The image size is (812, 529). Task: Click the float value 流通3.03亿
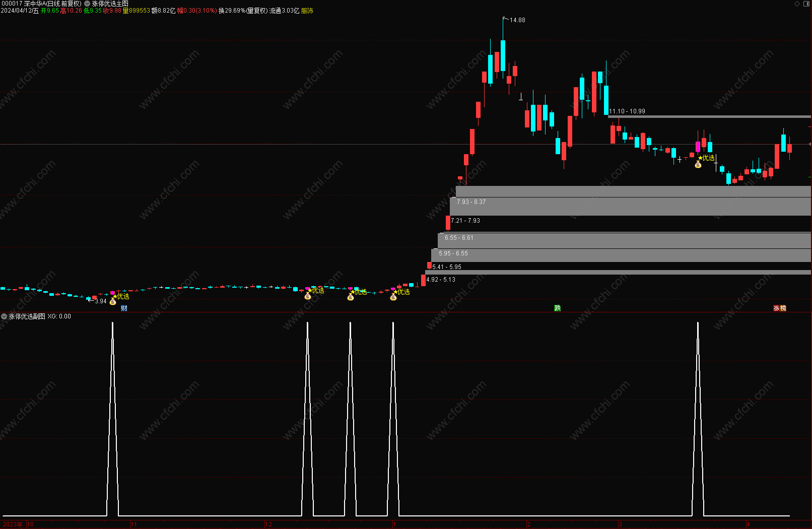[x=284, y=11]
